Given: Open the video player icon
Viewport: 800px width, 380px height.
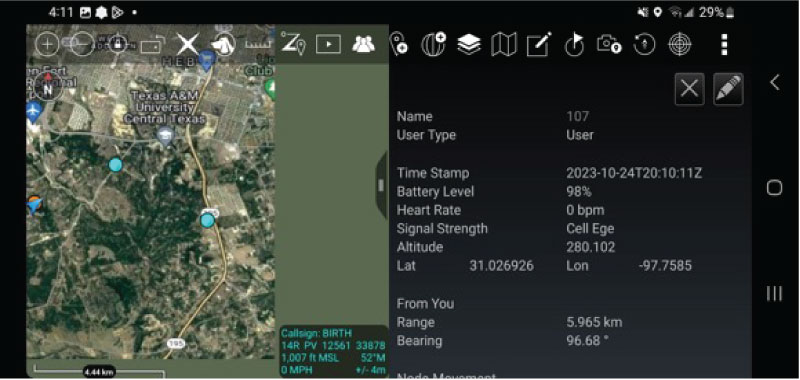Looking at the screenshot, I should click(328, 44).
